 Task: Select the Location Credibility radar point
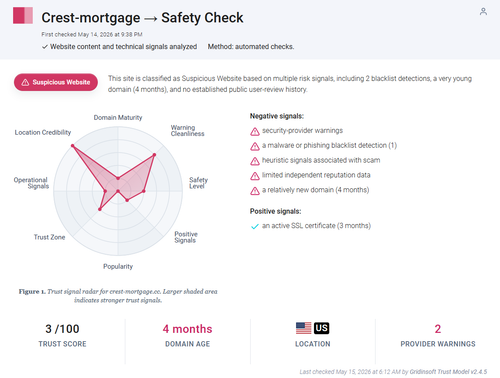(x=72, y=146)
